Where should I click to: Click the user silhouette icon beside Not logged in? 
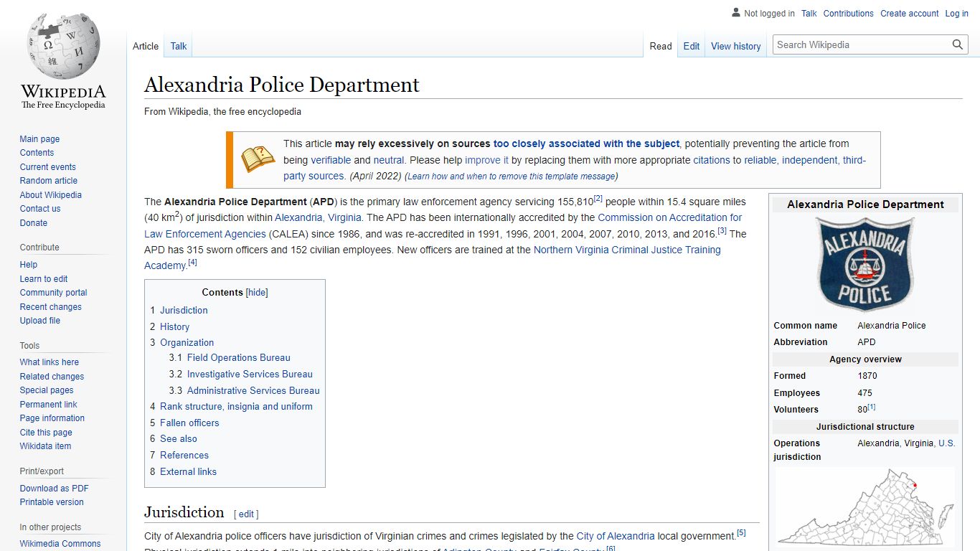coord(735,12)
